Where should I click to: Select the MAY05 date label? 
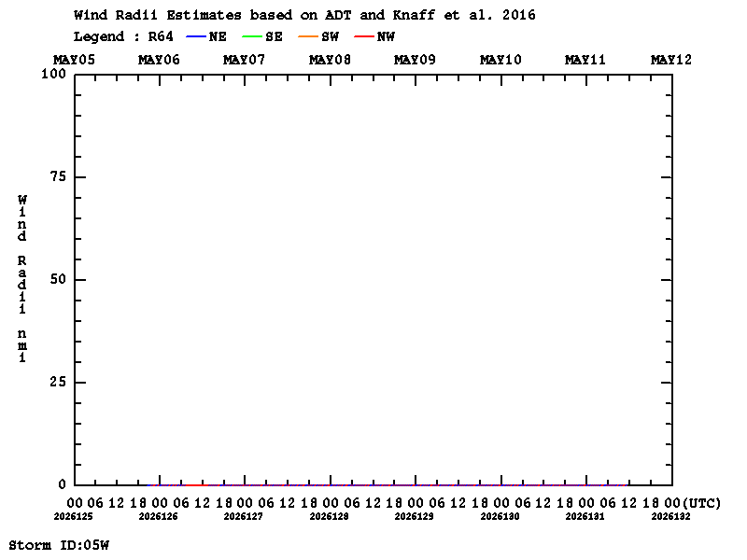point(74,60)
